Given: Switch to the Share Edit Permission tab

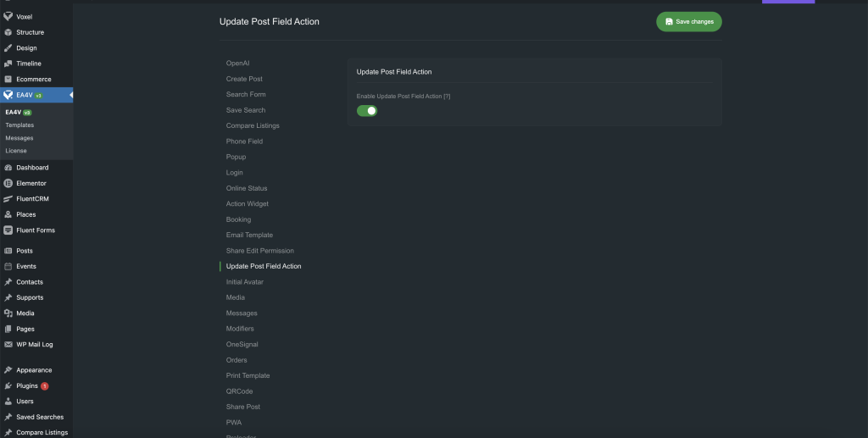Looking at the screenshot, I should tap(259, 251).
